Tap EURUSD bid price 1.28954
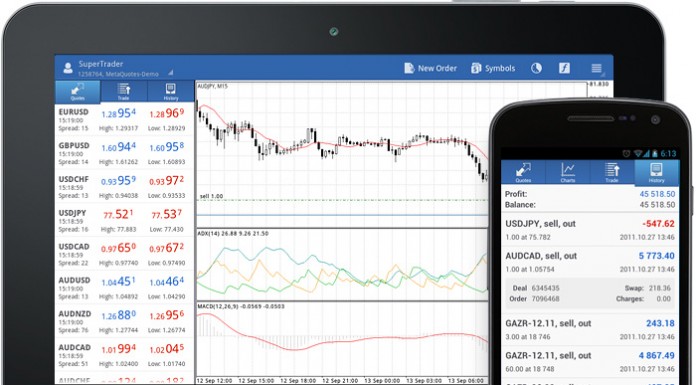This screenshot has width=696, height=385. 119,114
